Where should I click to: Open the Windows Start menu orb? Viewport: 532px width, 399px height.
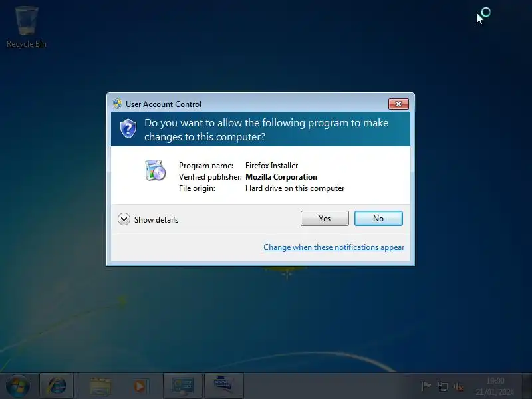point(18,386)
